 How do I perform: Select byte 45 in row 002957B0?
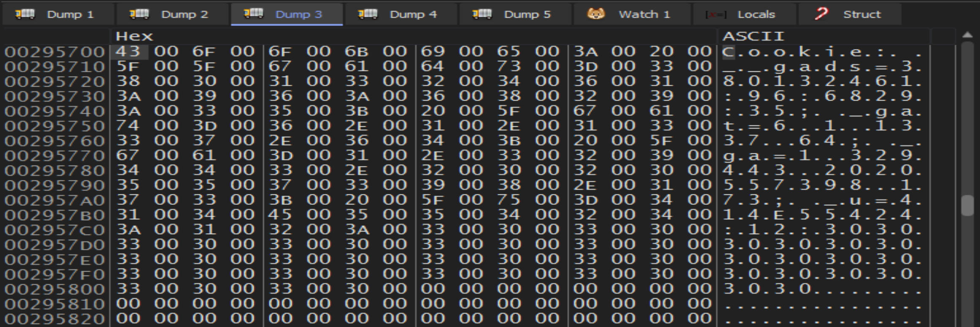click(280, 215)
